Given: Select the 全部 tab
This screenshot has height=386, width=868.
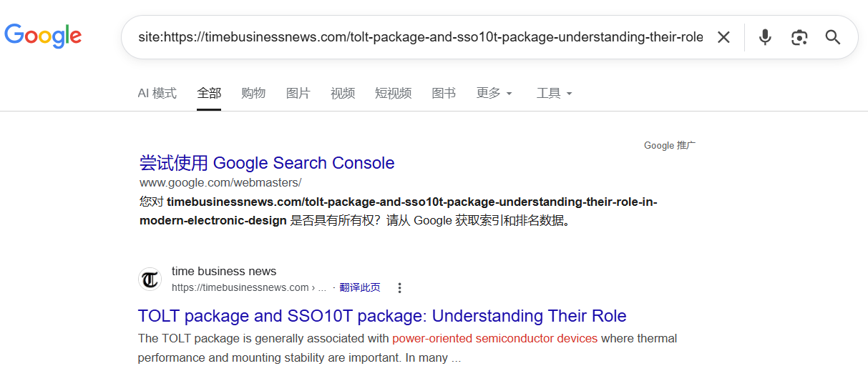Looking at the screenshot, I should (209, 94).
